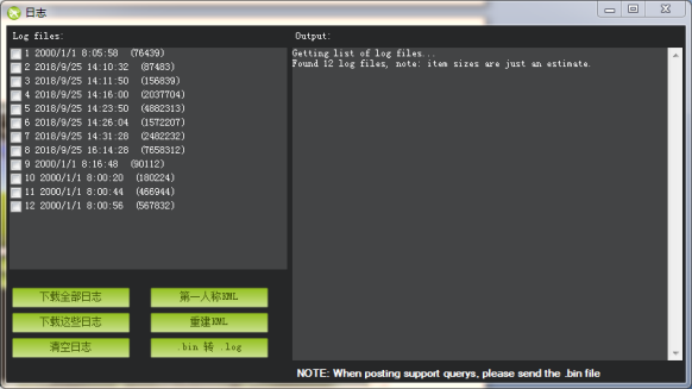The image size is (692, 389).
Task: Click the output scrollbar up arrow
Action: click(675, 55)
